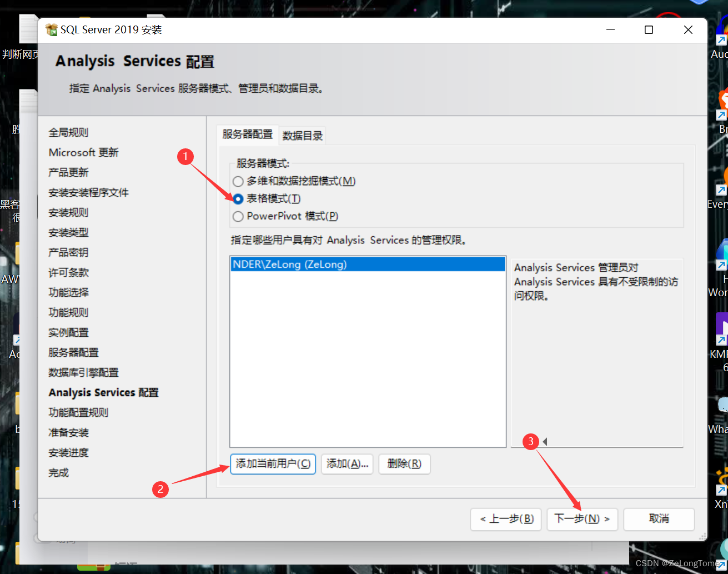Click 准备安装 step in sidebar
The height and width of the screenshot is (574, 728).
(x=68, y=432)
